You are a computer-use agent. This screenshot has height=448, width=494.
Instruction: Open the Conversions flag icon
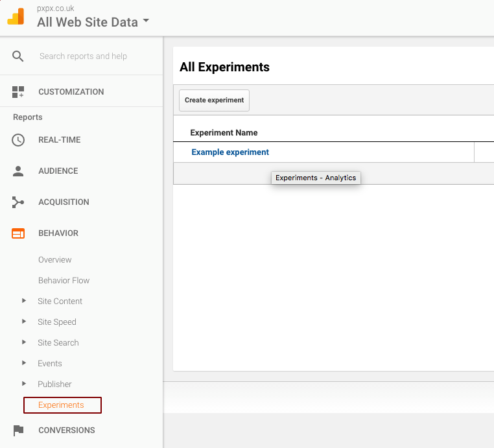point(18,430)
